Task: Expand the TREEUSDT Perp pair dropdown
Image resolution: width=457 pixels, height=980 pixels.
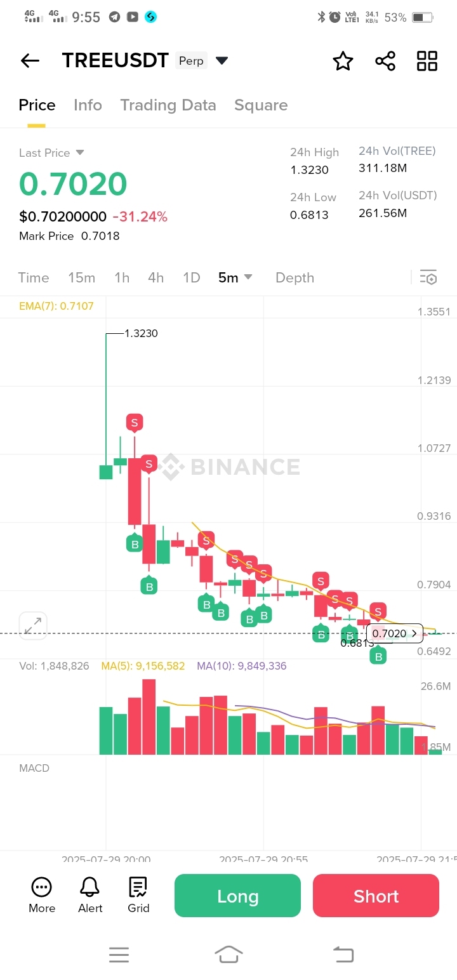Action: (x=222, y=61)
